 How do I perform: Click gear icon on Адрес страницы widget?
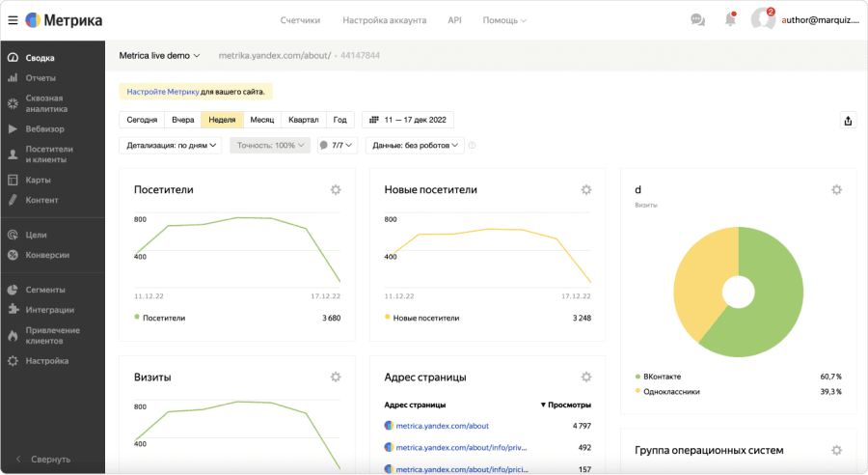(x=585, y=377)
